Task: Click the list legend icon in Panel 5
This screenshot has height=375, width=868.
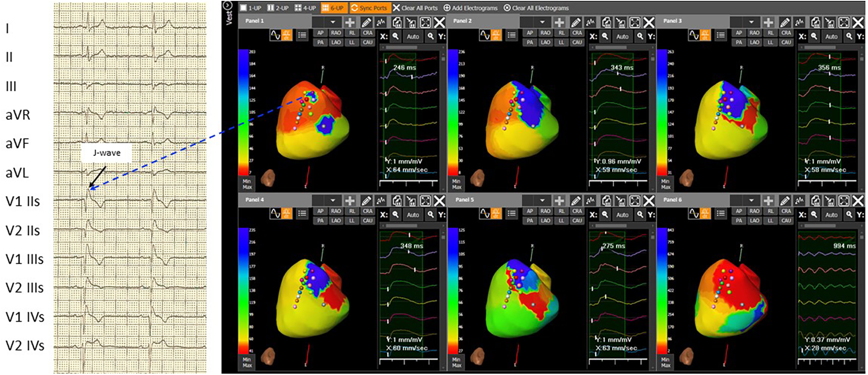Action: [512, 214]
